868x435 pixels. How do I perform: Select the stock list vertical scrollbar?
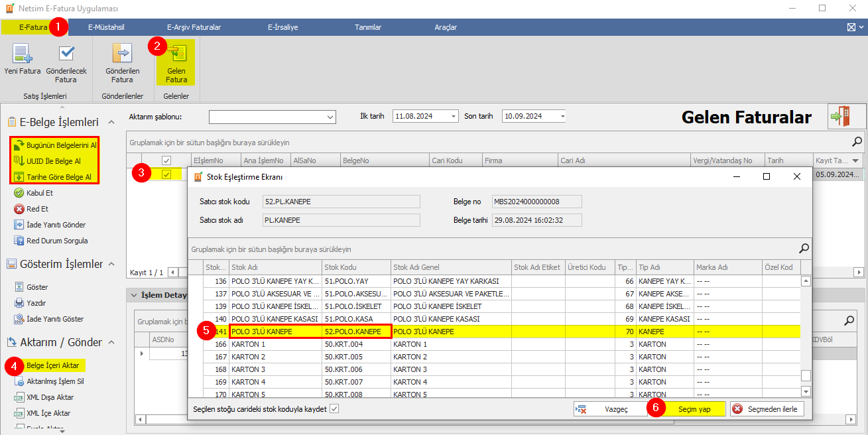[x=806, y=335]
